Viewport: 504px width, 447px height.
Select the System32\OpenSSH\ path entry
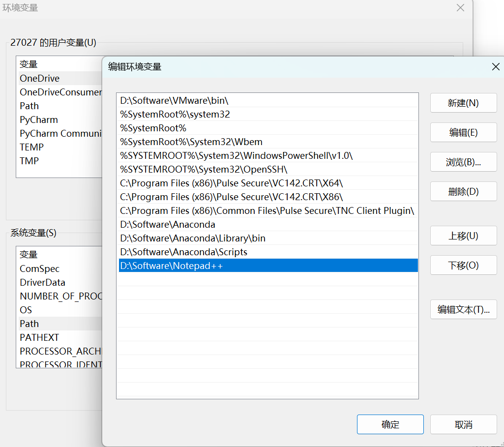(x=204, y=169)
